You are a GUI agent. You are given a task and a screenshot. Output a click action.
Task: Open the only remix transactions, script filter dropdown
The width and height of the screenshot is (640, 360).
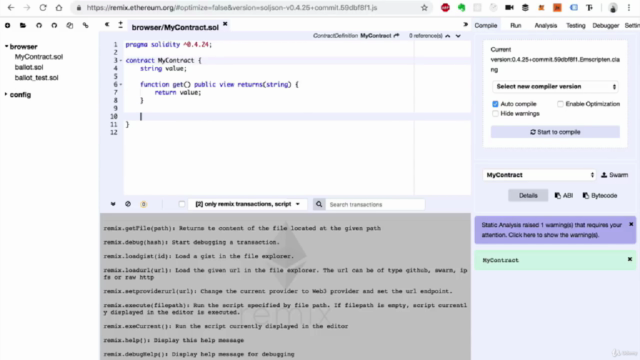pos(247,204)
